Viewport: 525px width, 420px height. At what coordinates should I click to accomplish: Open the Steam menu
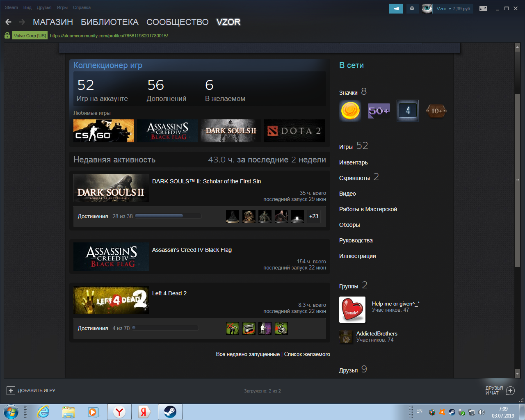(11, 7)
